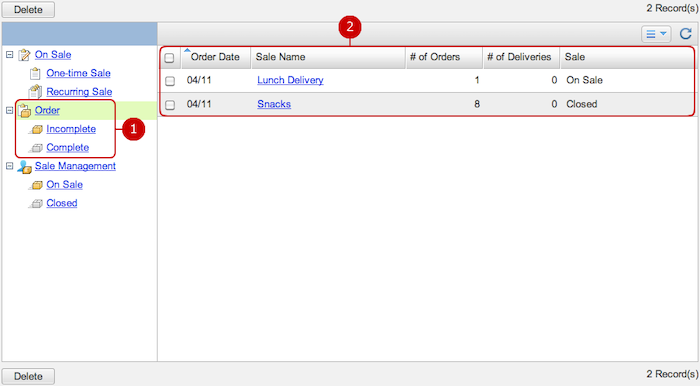Click the Complete gray box icon

pos(37,148)
